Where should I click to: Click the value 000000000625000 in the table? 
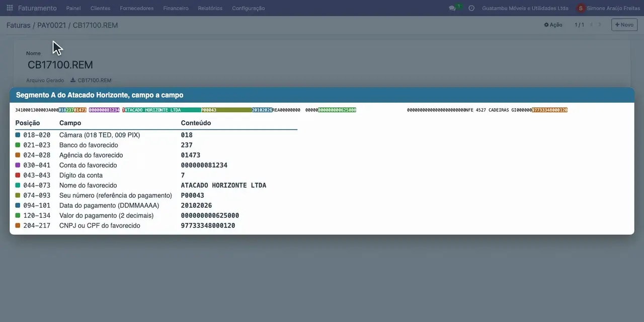pyautogui.click(x=210, y=215)
